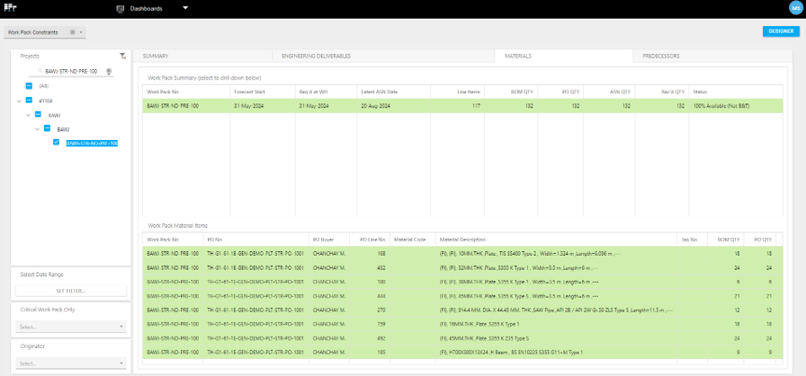
Task: Switch to the SUMMARY tab
Action: [x=202, y=56]
